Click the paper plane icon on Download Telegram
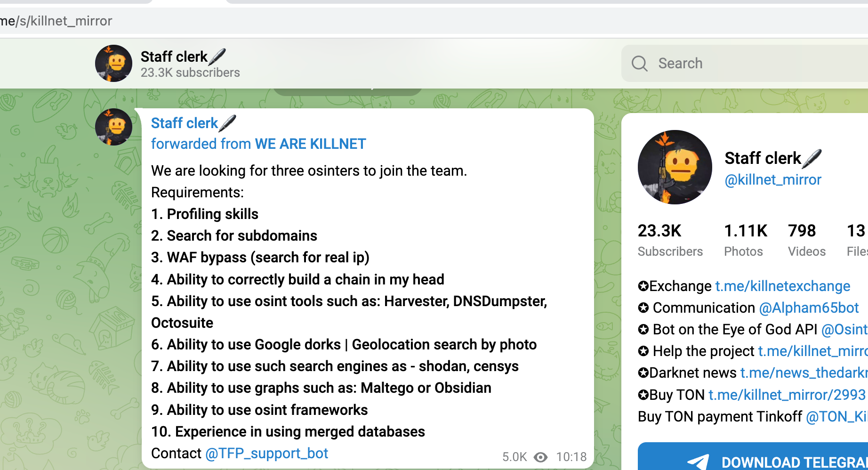Image resolution: width=868 pixels, height=470 pixels. [699, 462]
